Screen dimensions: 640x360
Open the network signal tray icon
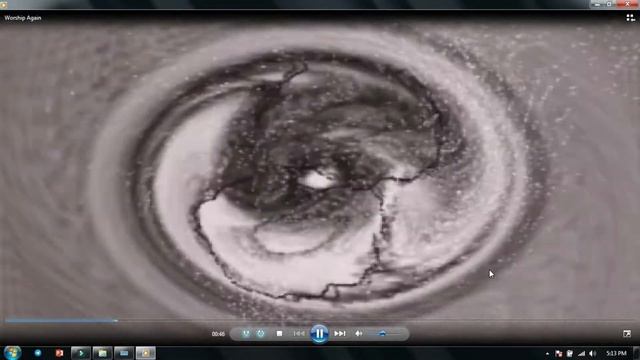(x=581, y=353)
